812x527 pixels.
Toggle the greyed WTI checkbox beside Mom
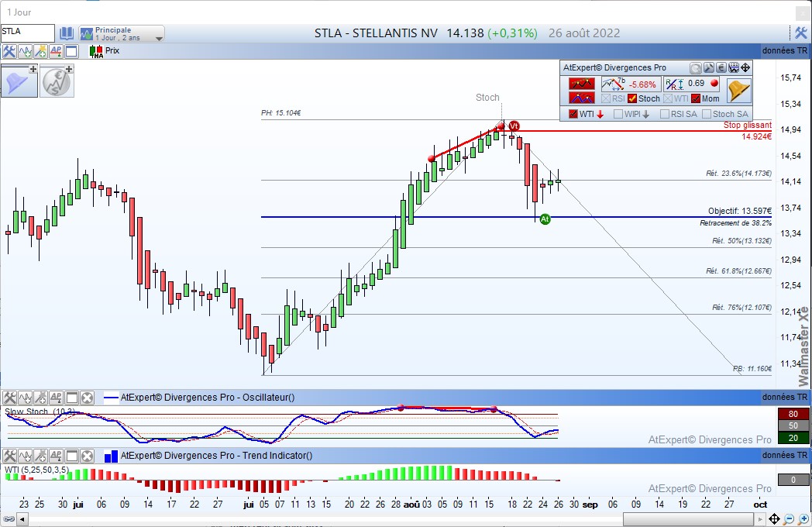tap(669, 98)
